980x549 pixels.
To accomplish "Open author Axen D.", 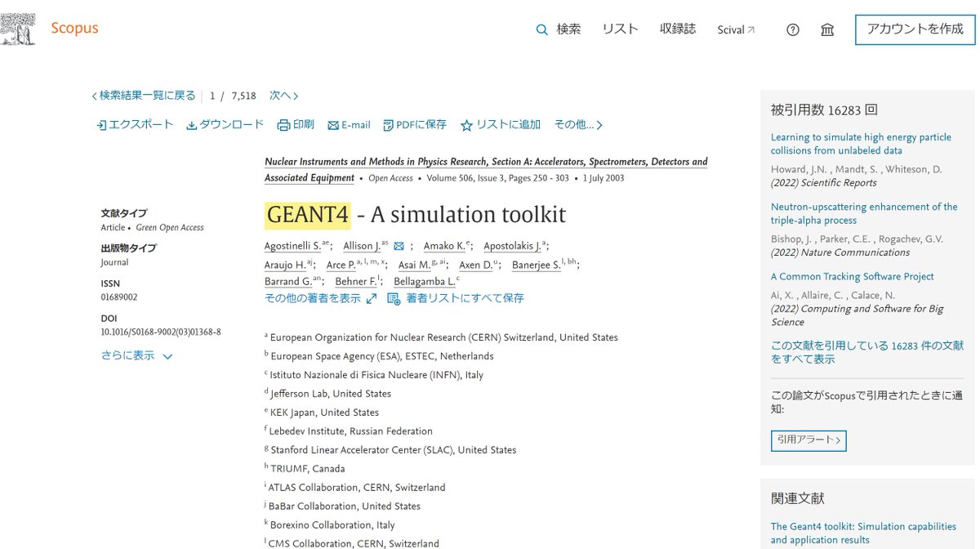I will pyautogui.click(x=475, y=266).
